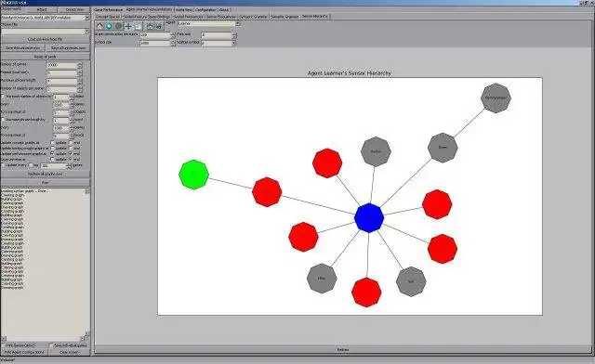Check 'update' for Update concept graphs at

pyautogui.click(x=53, y=143)
